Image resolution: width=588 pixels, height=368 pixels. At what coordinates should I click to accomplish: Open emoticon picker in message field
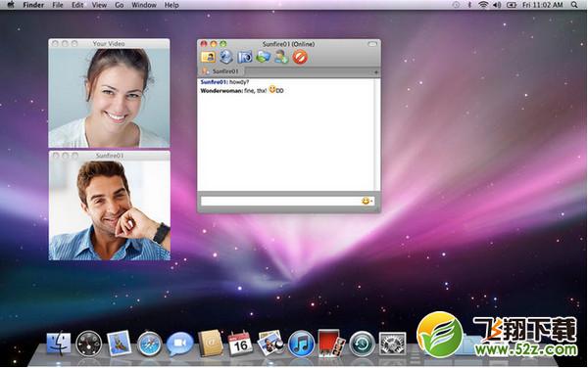[x=367, y=201]
